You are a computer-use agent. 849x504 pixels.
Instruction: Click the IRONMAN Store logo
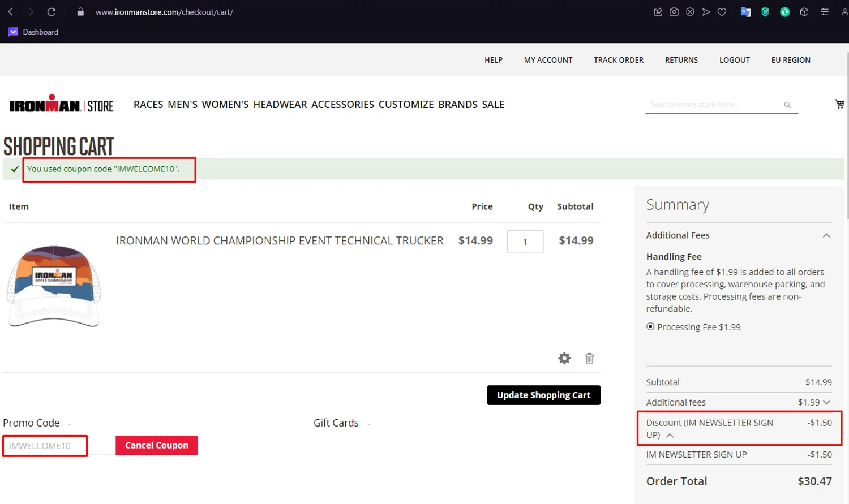click(x=61, y=104)
